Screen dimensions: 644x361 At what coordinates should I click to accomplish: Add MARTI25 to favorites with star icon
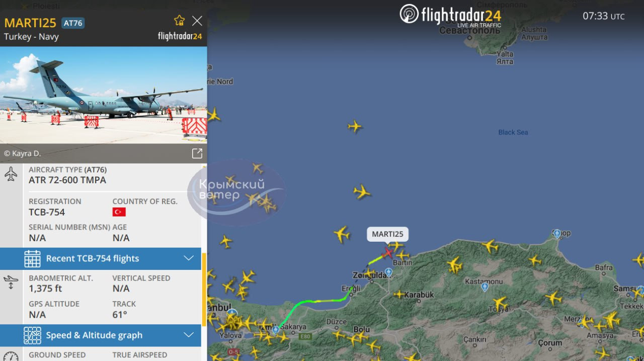[x=179, y=21]
